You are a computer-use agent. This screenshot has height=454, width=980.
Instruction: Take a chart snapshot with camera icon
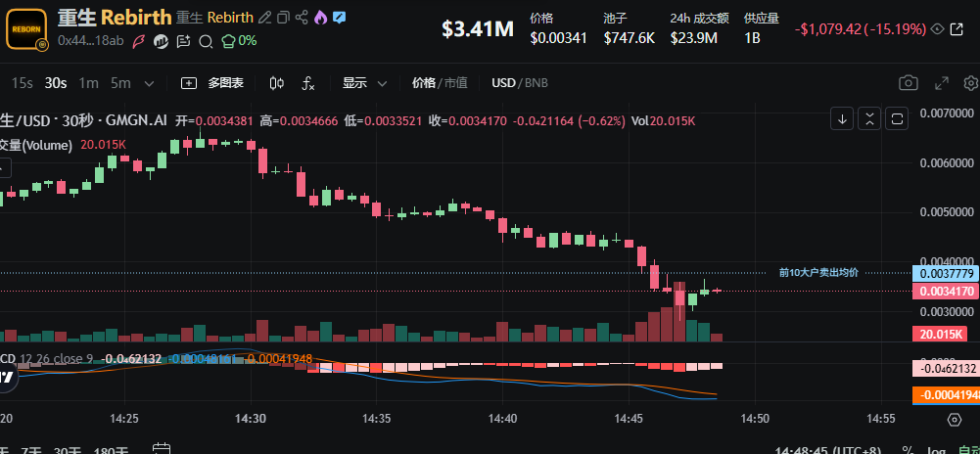(x=909, y=83)
